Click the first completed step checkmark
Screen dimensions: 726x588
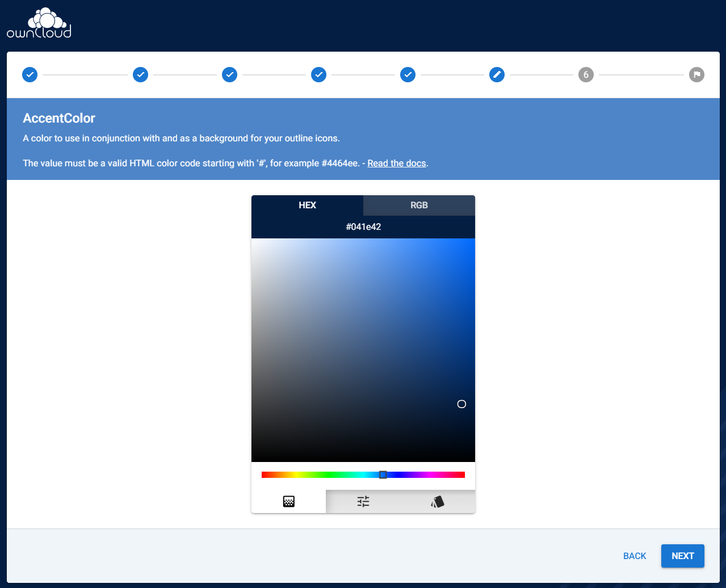(x=30, y=74)
